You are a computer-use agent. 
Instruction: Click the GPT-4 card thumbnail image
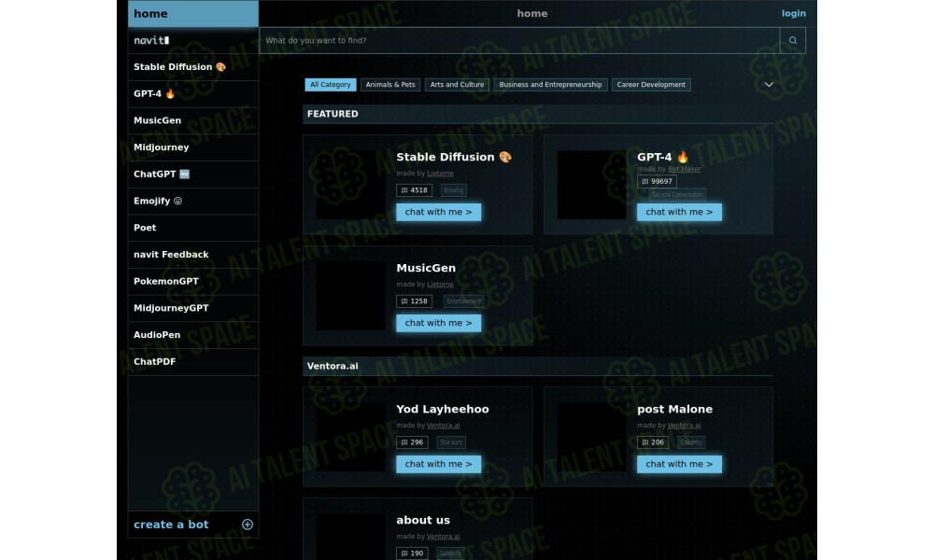(591, 185)
